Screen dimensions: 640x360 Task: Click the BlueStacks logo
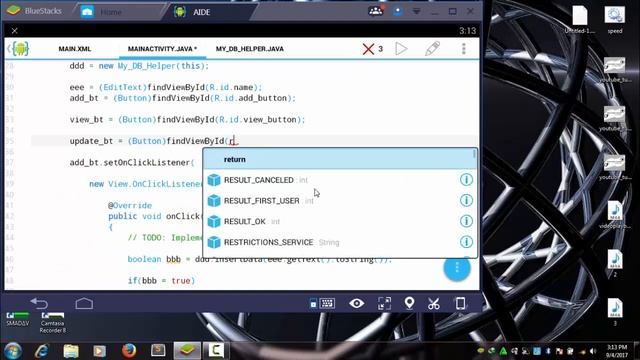pos(13,11)
